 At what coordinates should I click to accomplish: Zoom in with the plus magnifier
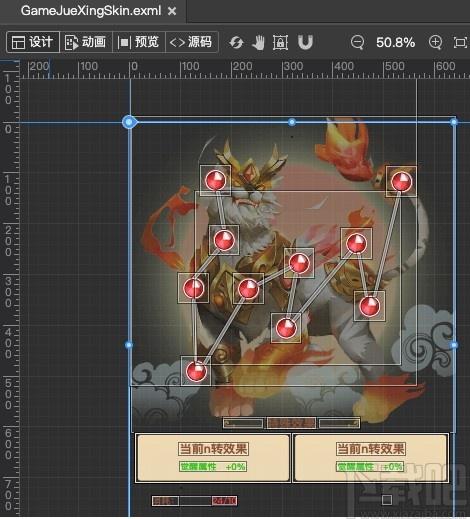point(435,42)
